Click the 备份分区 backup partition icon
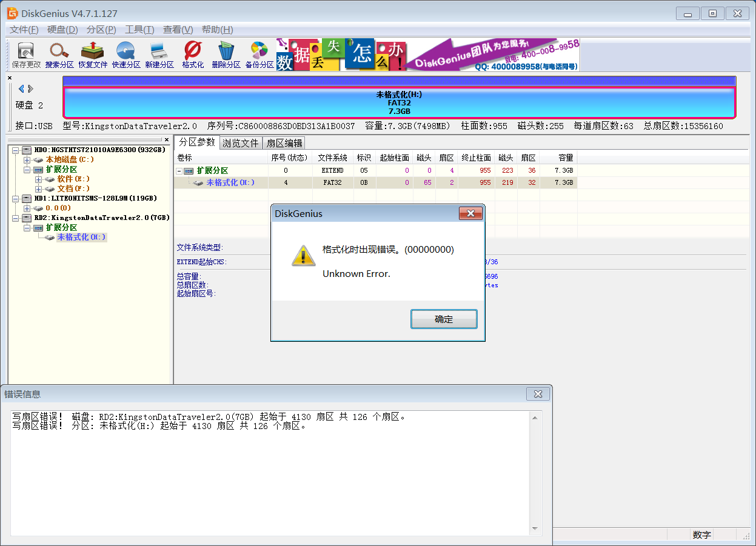Screen dimensions: 756x546 [259, 55]
